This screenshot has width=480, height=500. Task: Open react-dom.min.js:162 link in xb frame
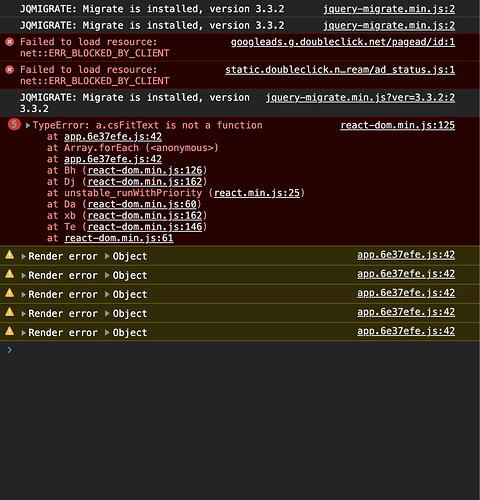coord(145,216)
